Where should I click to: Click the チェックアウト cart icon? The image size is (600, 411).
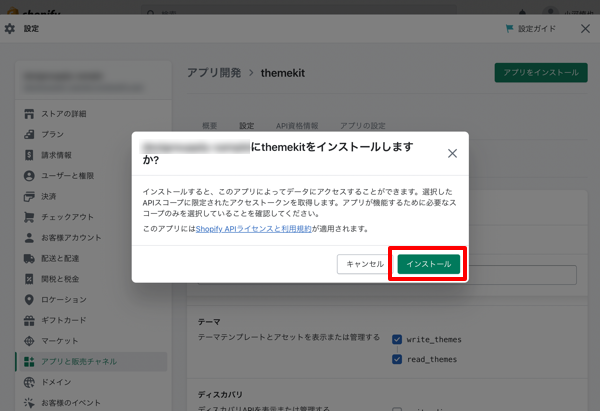click(29, 217)
